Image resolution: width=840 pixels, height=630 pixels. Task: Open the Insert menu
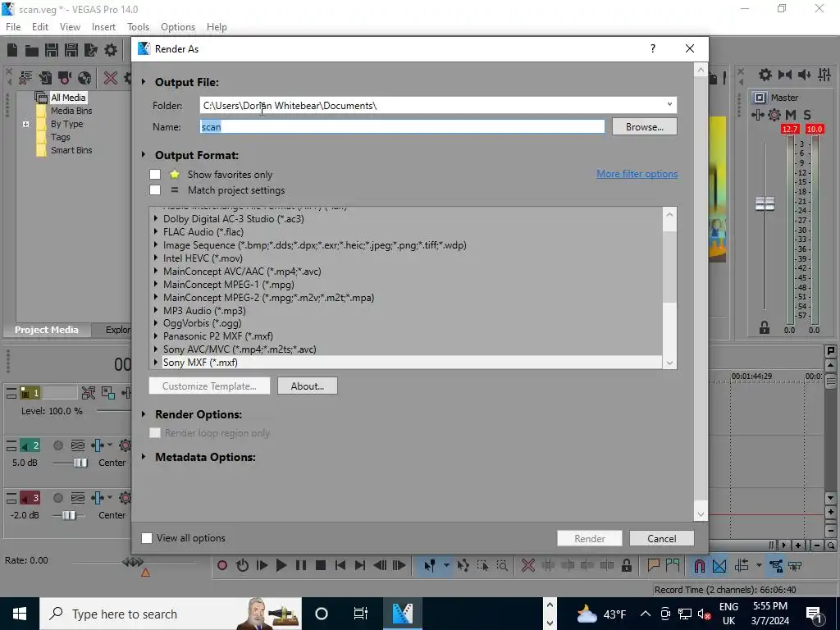coord(103,27)
